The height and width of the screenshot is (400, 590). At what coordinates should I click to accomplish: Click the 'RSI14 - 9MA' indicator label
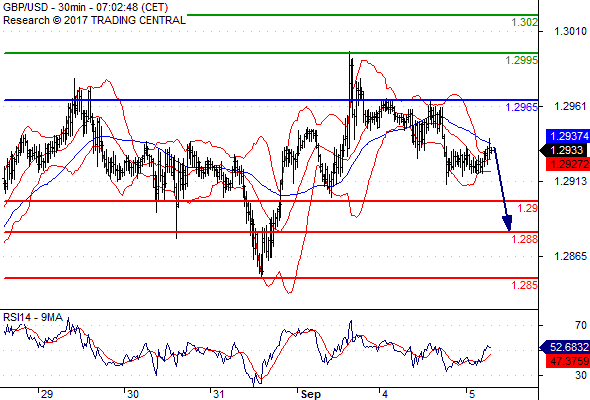pyautogui.click(x=33, y=317)
